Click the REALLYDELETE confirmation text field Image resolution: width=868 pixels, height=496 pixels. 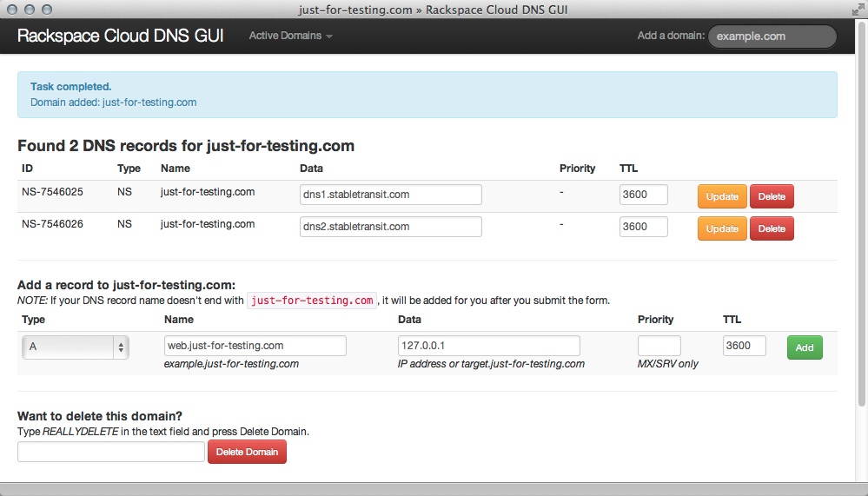tap(110, 452)
